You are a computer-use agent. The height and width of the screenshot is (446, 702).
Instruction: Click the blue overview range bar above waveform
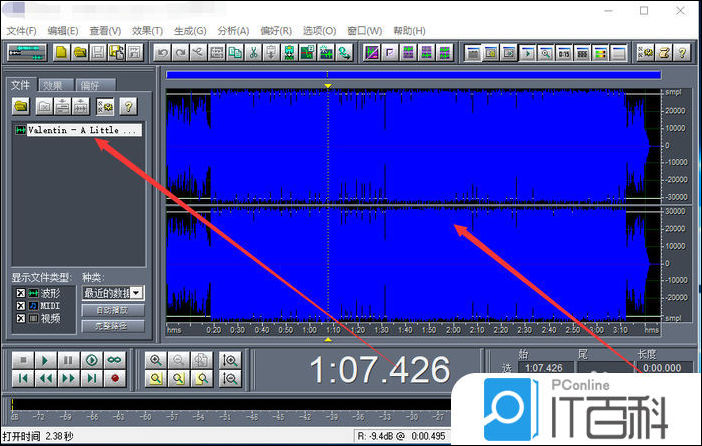(x=413, y=75)
